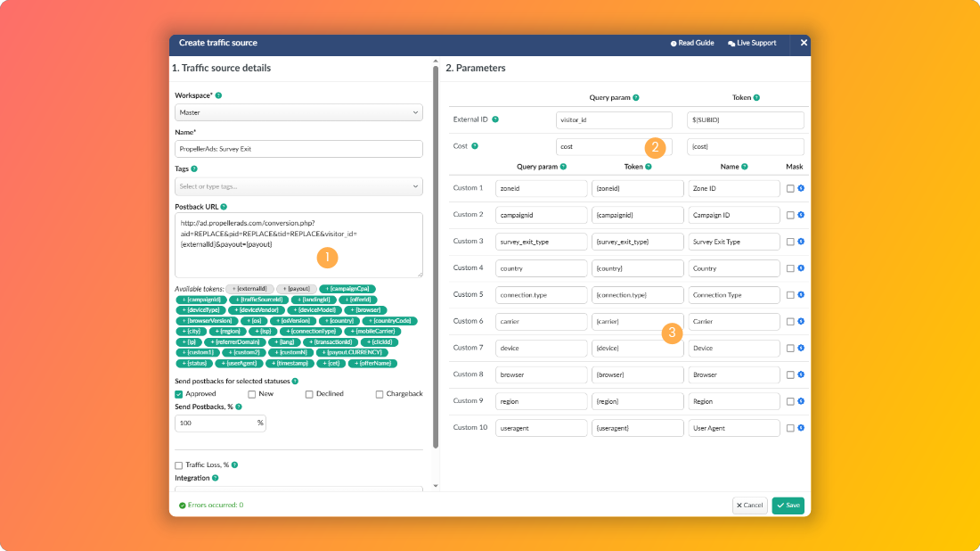Open the Workspace Master dropdown
980x551 pixels.
pos(298,112)
